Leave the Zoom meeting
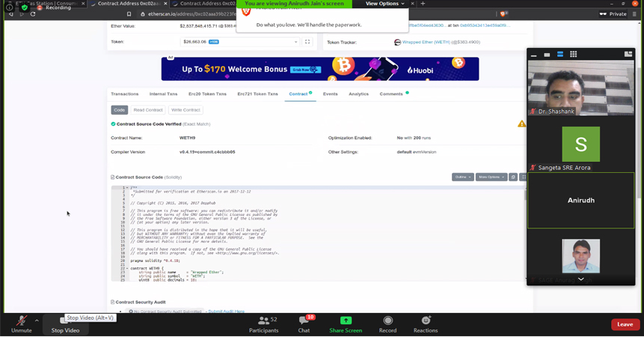 point(625,324)
